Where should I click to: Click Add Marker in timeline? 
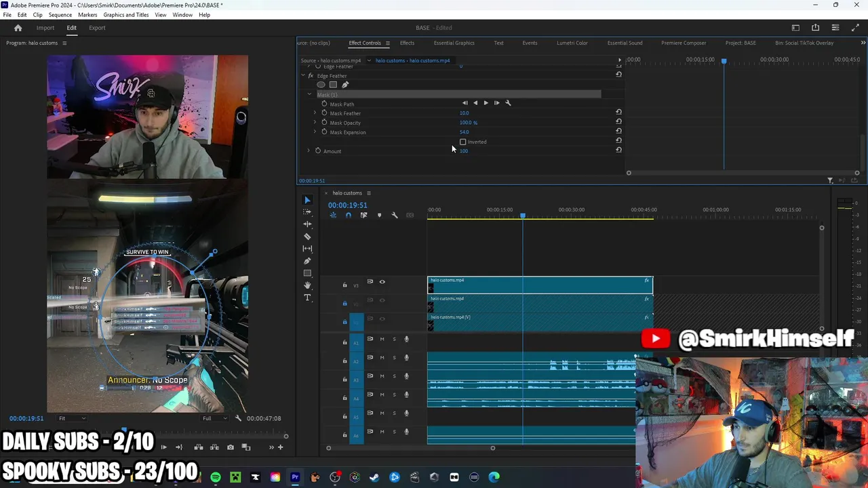pos(379,216)
